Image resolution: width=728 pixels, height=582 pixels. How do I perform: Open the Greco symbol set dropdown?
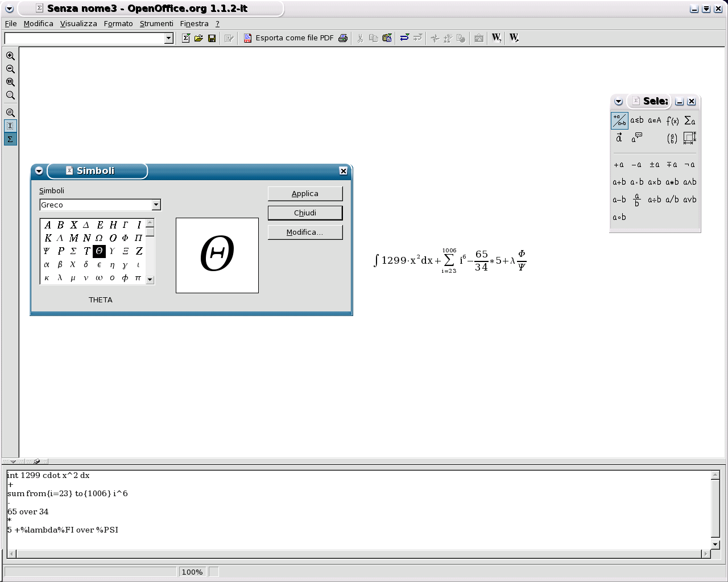click(156, 205)
